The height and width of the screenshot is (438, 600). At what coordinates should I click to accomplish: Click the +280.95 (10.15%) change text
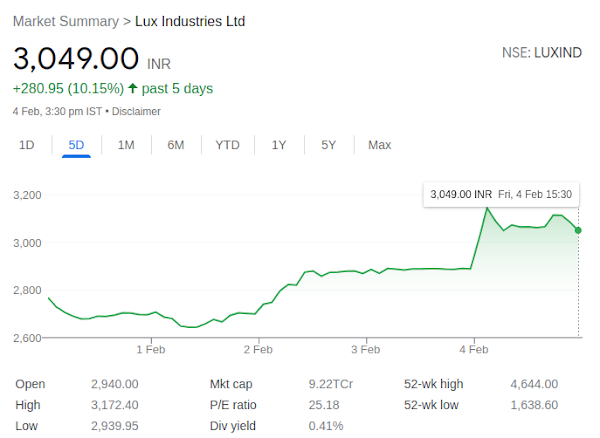click(x=68, y=89)
